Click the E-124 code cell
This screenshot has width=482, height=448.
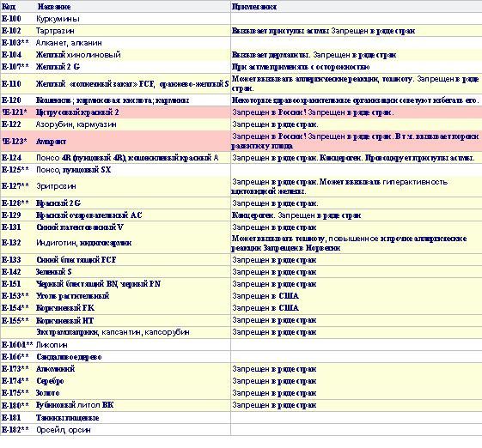click(11, 158)
